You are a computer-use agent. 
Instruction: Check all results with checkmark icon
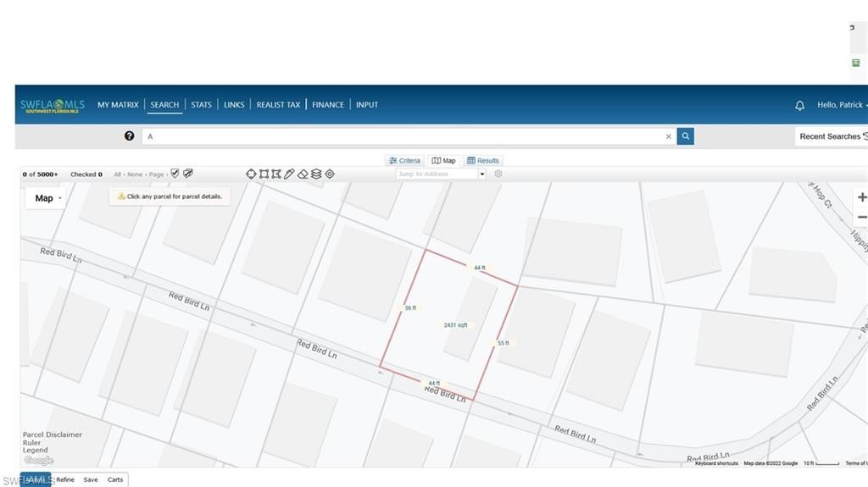(175, 174)
